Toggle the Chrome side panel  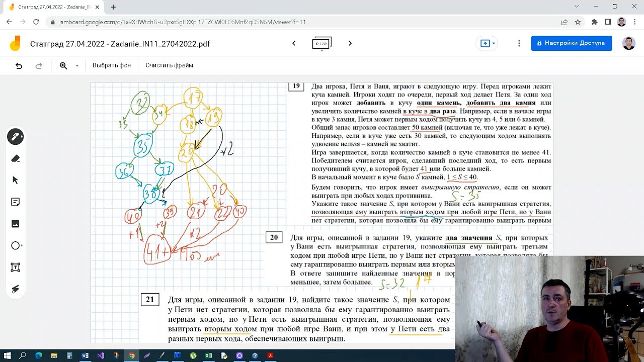click(608, 22)
